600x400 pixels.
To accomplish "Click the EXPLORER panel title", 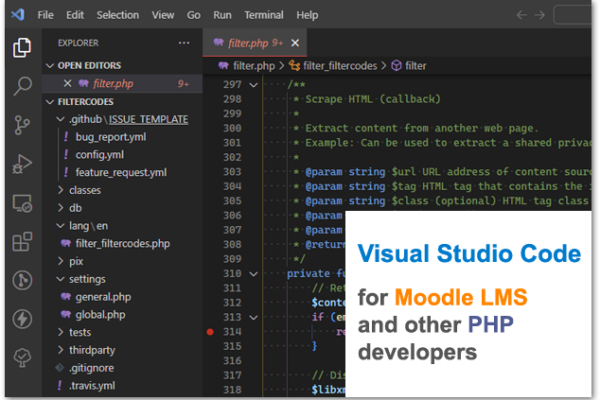I will point(78,43).
